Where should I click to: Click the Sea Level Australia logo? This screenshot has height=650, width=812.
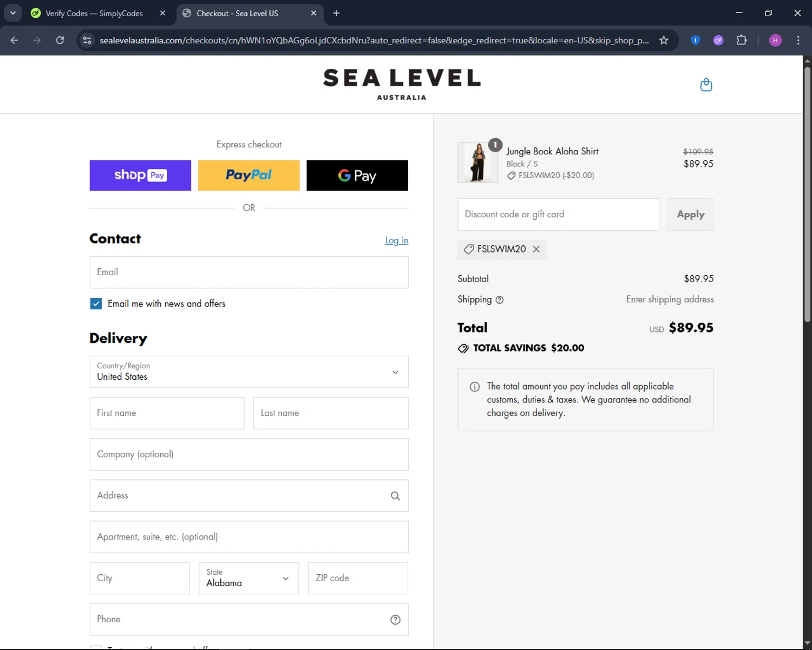(x=402, y=84)
